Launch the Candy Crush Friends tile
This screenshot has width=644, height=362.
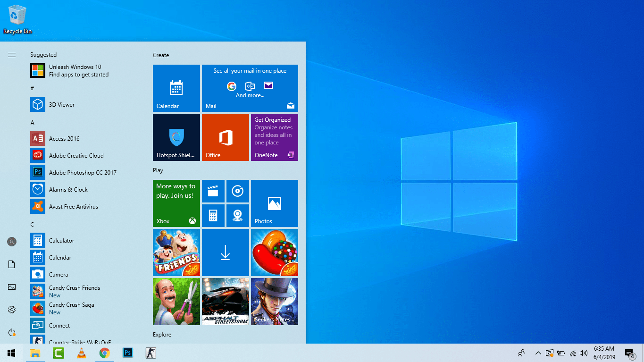[176, 253]
